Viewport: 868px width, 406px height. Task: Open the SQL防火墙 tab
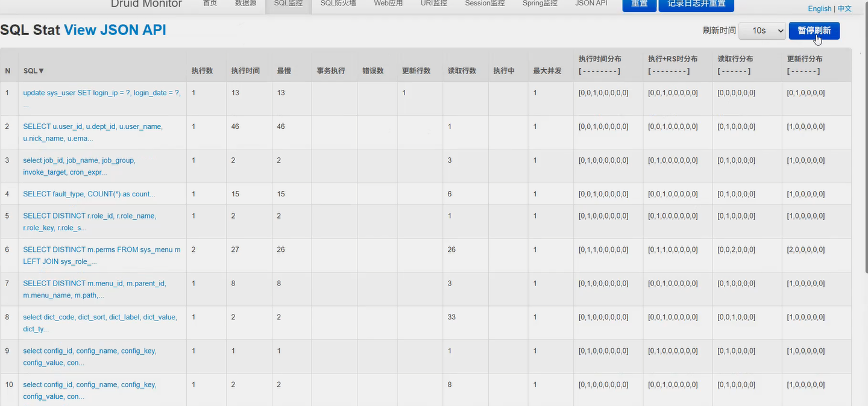(338, 4)
